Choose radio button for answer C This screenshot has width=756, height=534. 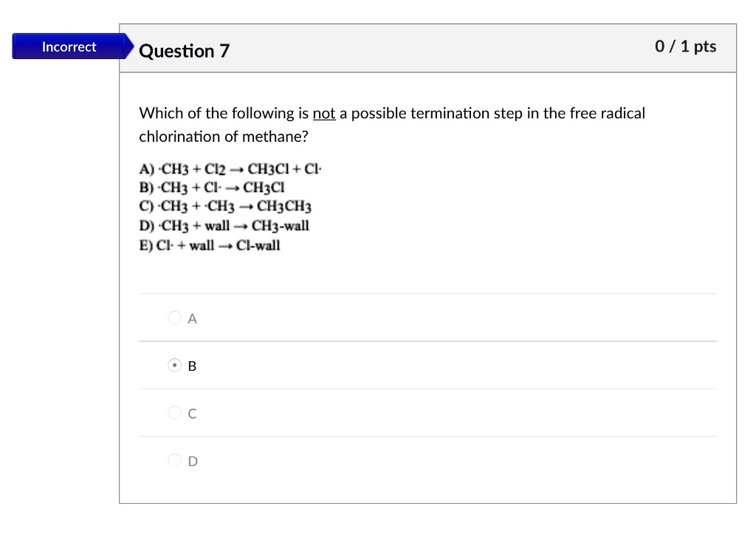[174, 413]
